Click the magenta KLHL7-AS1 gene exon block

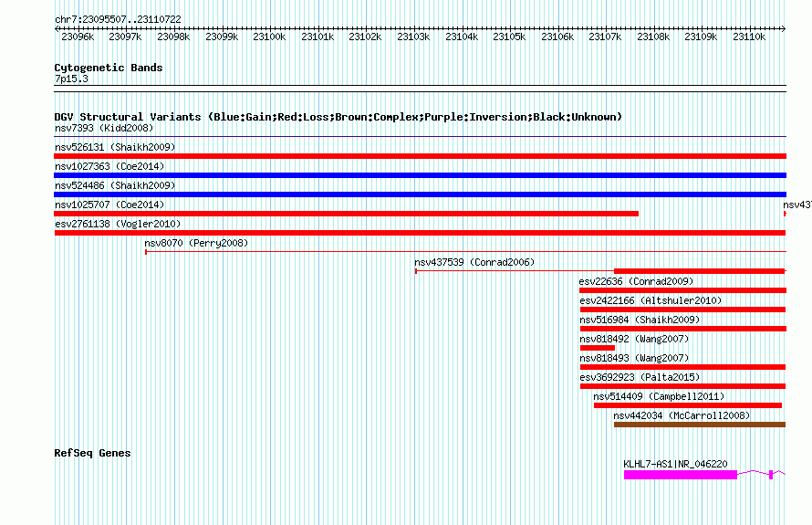(681, 475)
